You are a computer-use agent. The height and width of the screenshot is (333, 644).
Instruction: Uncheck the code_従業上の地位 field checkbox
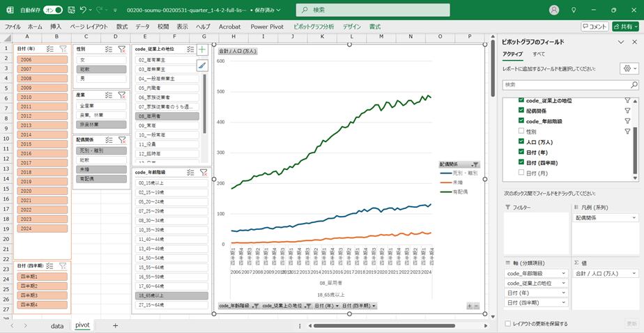(x=521, y=100)
